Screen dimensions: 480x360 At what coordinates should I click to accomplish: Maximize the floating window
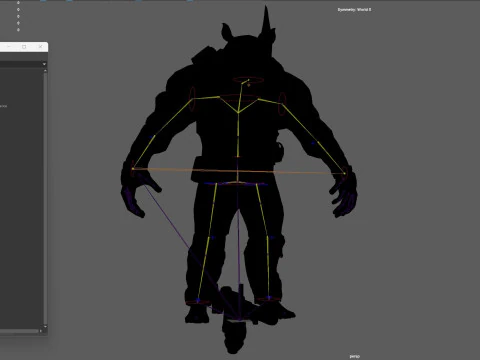click(x=24, y=47)
